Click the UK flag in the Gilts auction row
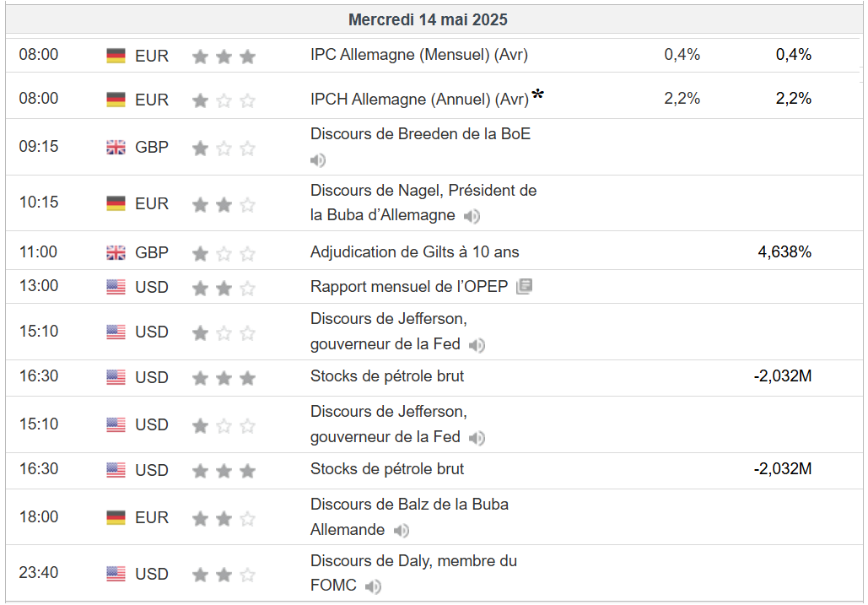 (116, 252)
